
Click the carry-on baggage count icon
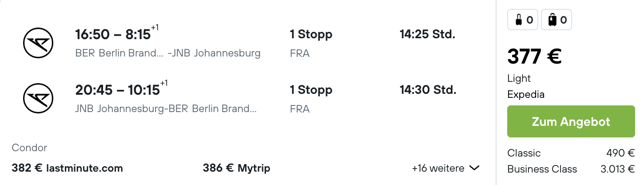[523, 20]
